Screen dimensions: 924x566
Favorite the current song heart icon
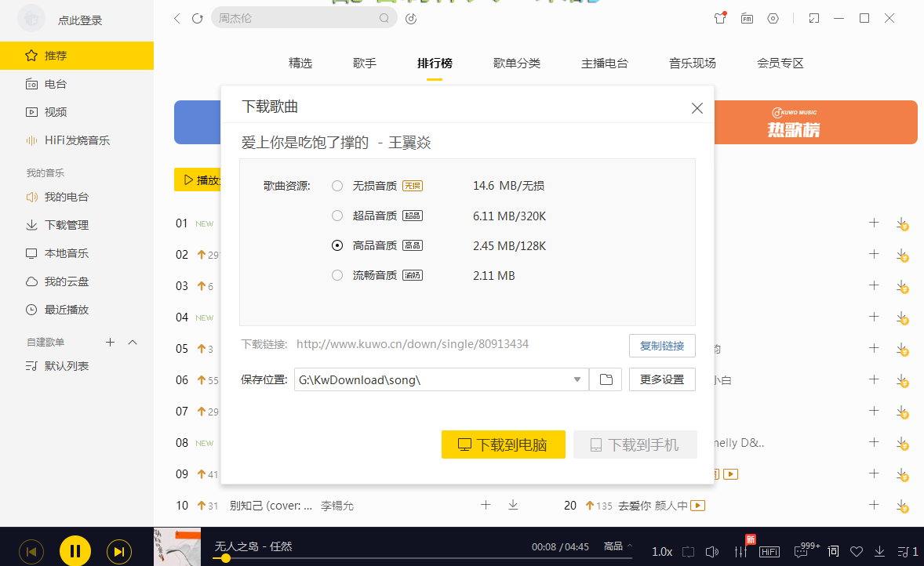(857, 552)
